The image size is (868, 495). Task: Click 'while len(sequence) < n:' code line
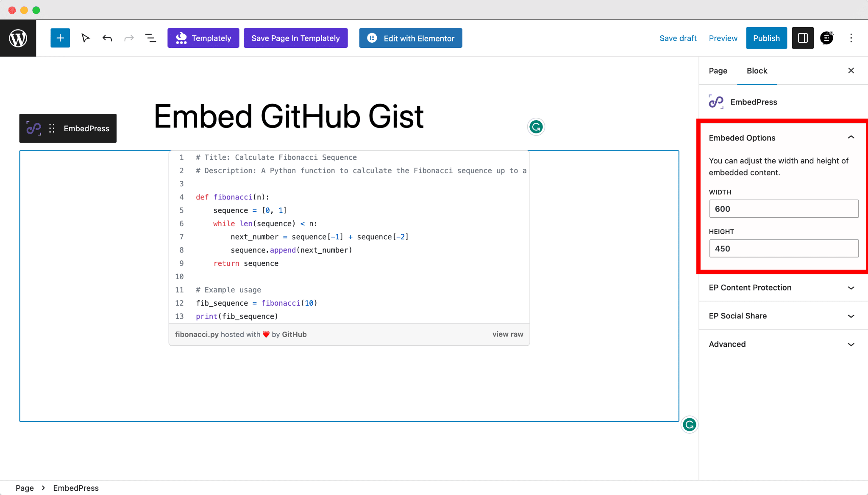[x=265, y=224]
